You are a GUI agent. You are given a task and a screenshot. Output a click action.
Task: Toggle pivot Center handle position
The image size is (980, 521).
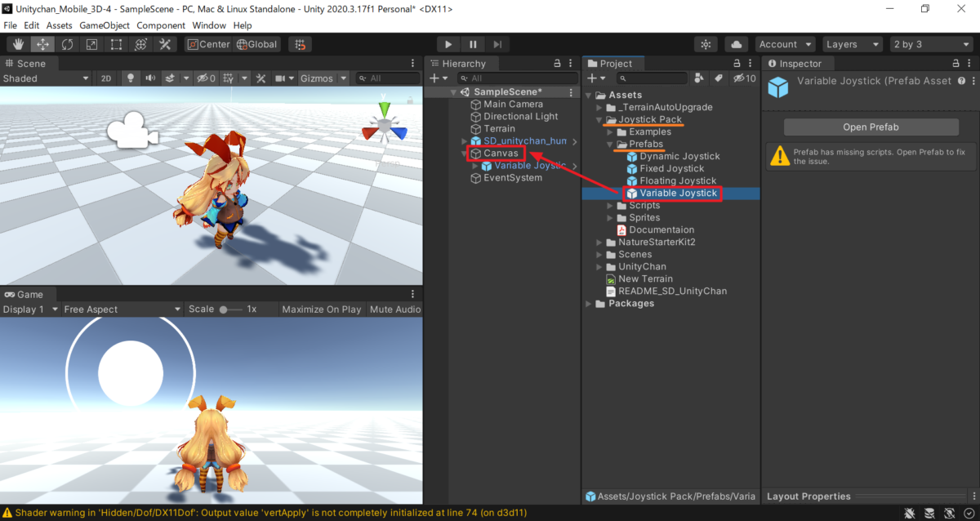208,44
